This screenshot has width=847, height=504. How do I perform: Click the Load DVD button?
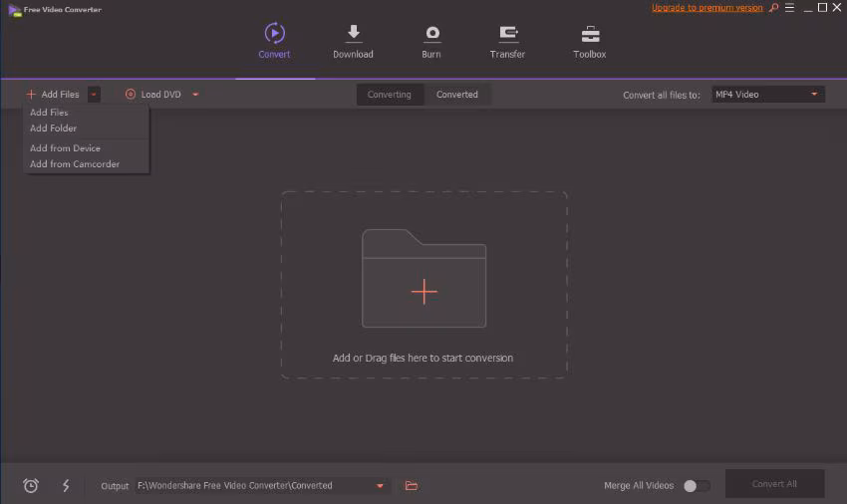tap(153, 95)
